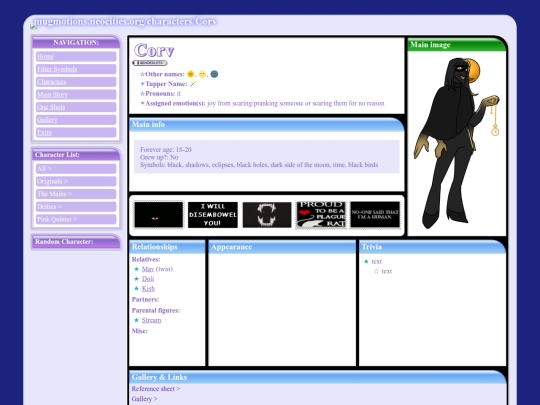Click the 'NAVIGATION:' panel header
Viewport: 540px width, 405px height.
pos(76,43)
